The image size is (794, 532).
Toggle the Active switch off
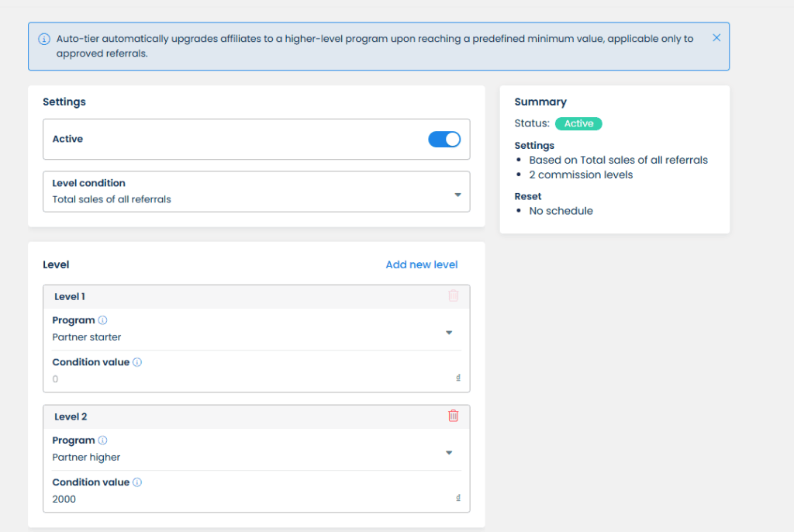pyautogui.click(x=444, y=140)
